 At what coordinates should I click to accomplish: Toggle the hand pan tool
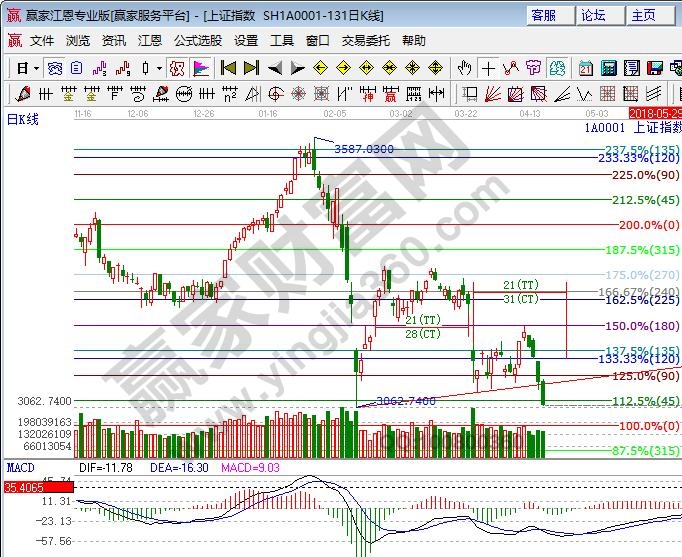tap(465, 68)
